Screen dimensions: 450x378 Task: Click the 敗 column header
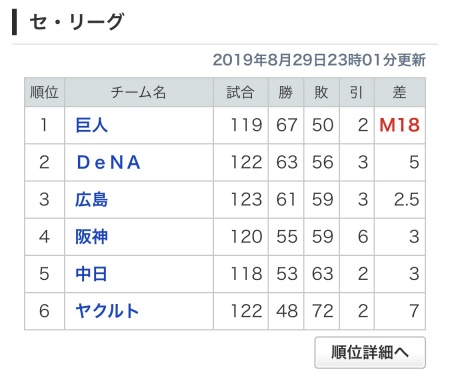click(321, 92)
